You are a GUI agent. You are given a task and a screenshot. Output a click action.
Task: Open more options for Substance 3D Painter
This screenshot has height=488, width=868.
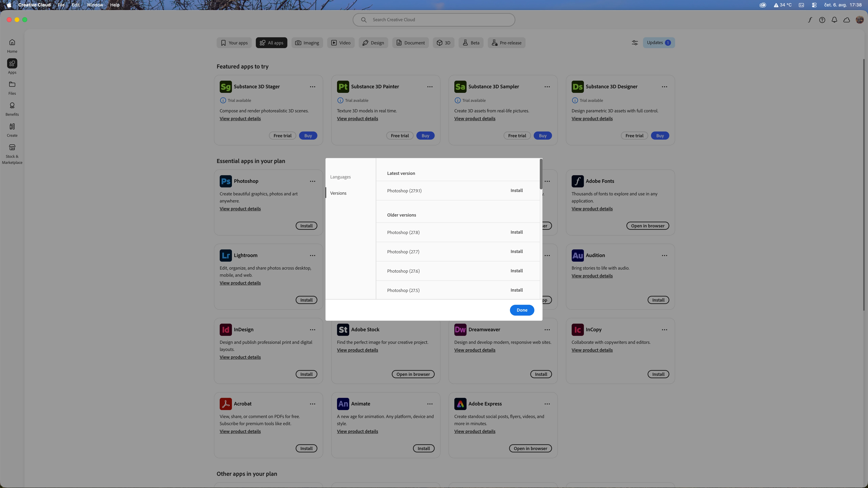pos(430,87)
